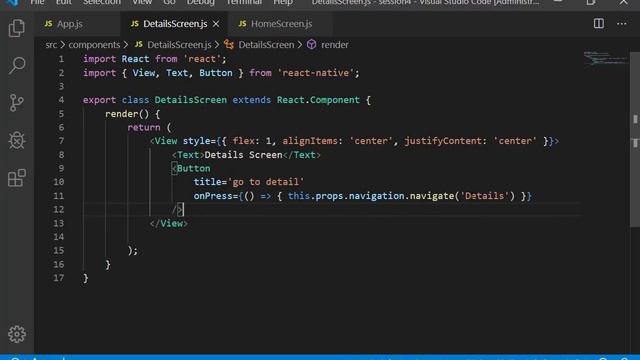Open the Debug menu

tap(200, 2)
